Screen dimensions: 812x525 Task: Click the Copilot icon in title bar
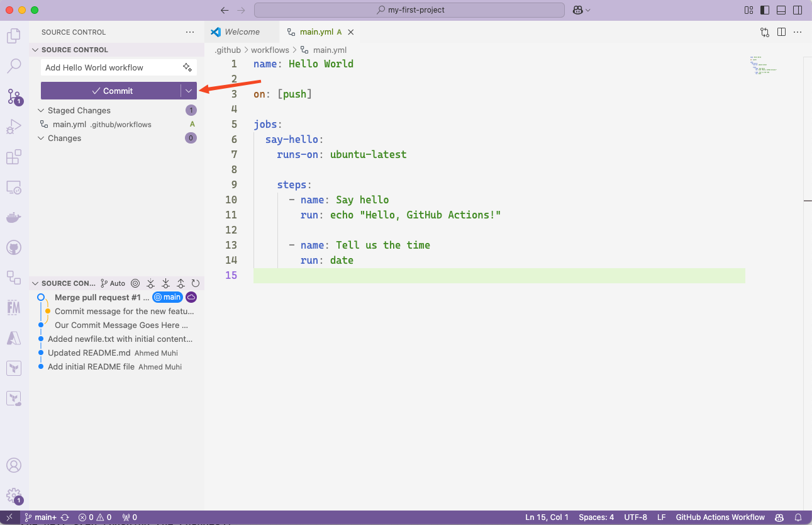coord(577,10)
